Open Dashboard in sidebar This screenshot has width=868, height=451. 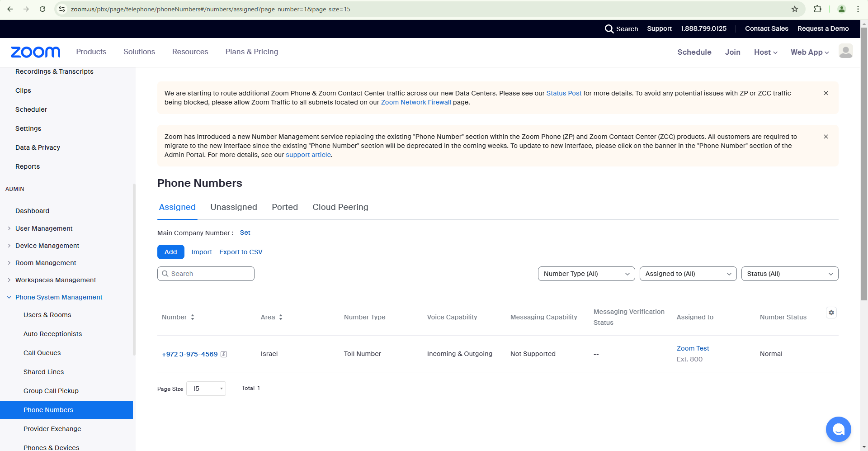[33, 211]
